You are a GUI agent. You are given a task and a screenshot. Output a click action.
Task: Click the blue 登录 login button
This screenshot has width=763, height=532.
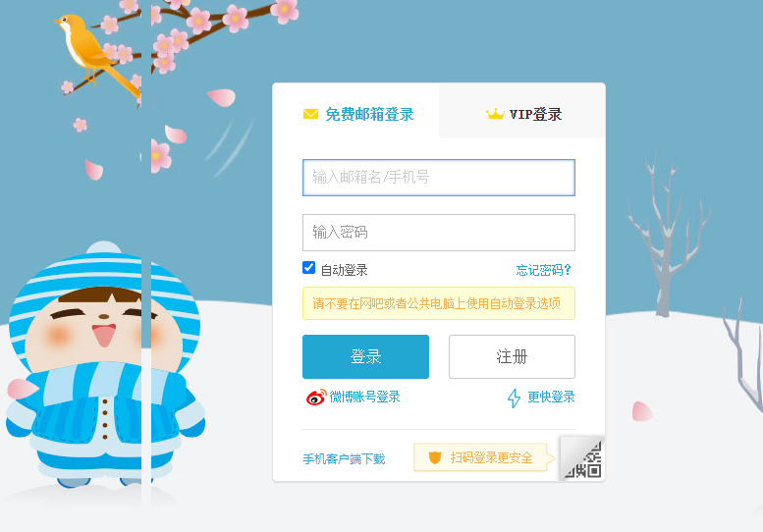point(366,356)
